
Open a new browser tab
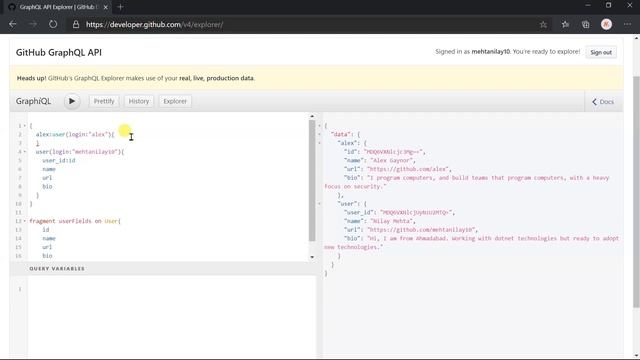point(120,7)
